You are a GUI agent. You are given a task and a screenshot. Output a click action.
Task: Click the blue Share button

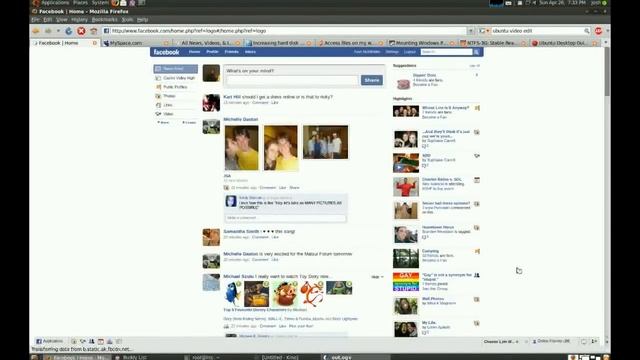[372, 80]
